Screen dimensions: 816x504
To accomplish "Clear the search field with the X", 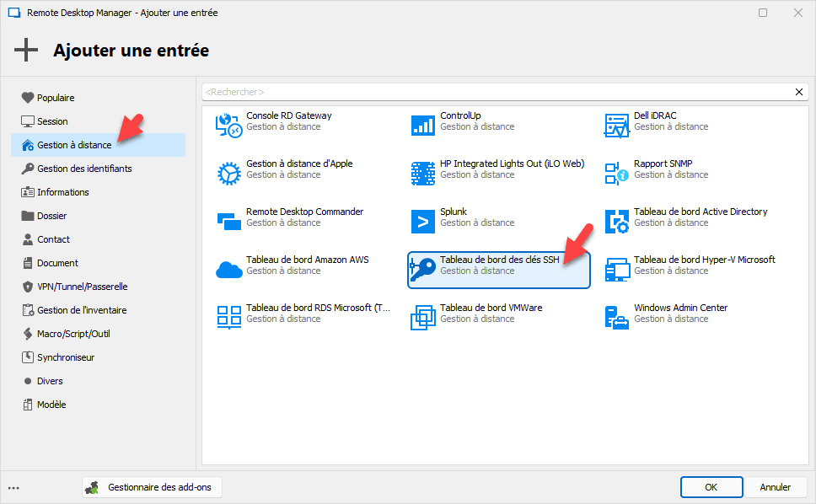I will coord(799,92).
